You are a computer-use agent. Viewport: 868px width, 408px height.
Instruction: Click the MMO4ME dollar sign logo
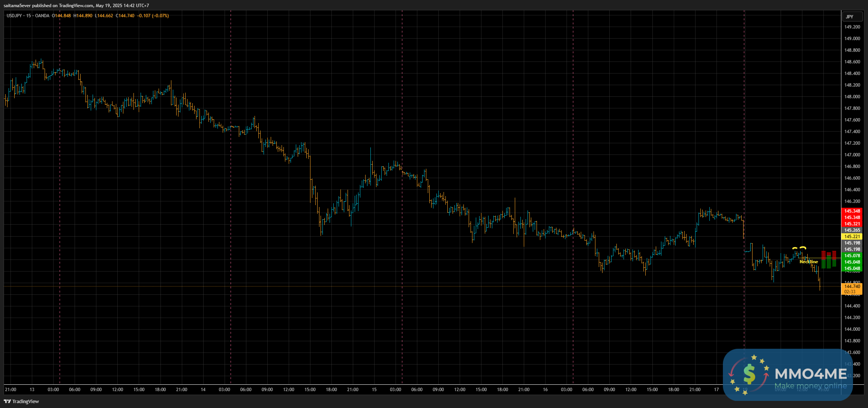point(749,374)
